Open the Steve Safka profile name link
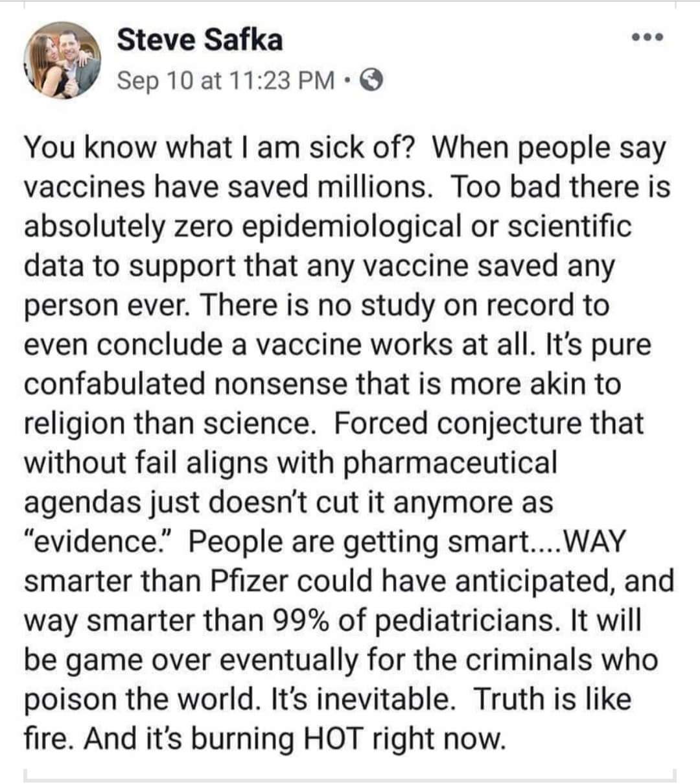Image resolution: width=700 pixels, height=784 pixels. click(x=200, y=40)
